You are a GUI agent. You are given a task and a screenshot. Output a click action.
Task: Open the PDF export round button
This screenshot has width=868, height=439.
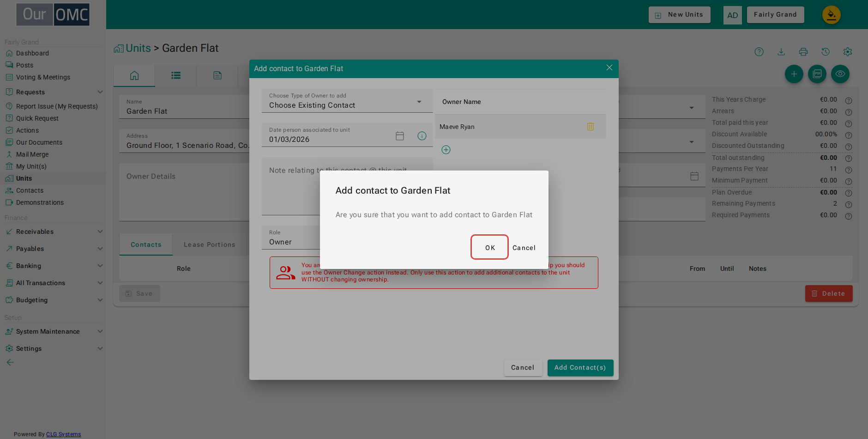[x=817, y=74]
